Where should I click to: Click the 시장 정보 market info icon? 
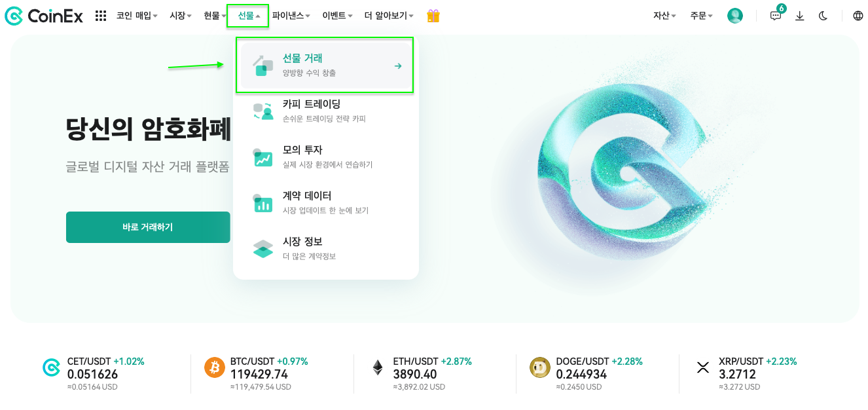pos(262,248)
